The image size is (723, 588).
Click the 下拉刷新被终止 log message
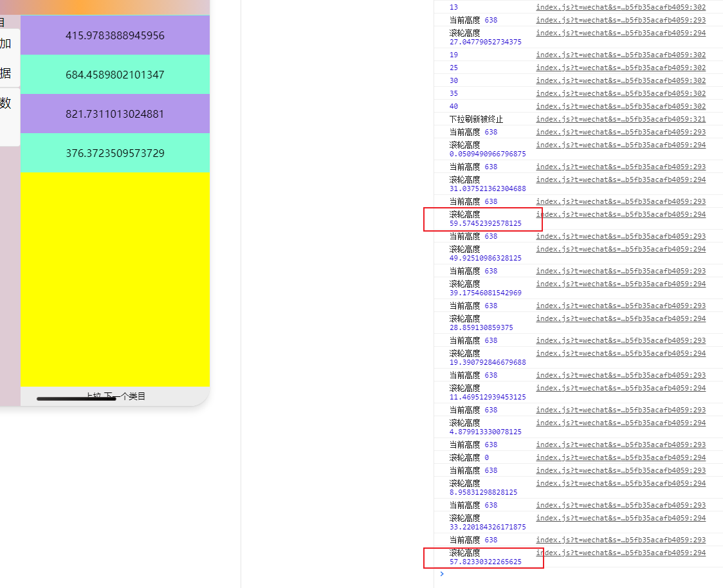coord(476,120)
